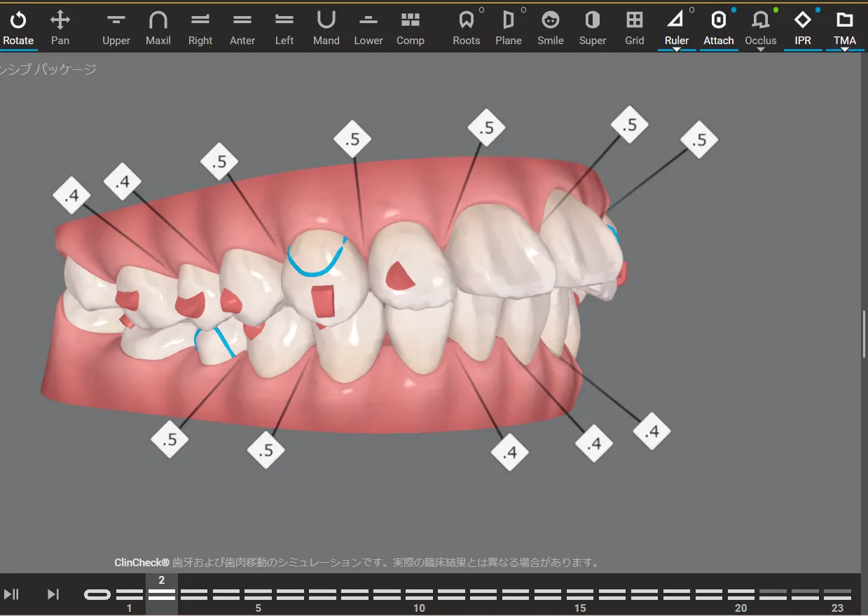Click the initial stage marker on timeline
Screen dimensions: 868x616
pos(97,594)
